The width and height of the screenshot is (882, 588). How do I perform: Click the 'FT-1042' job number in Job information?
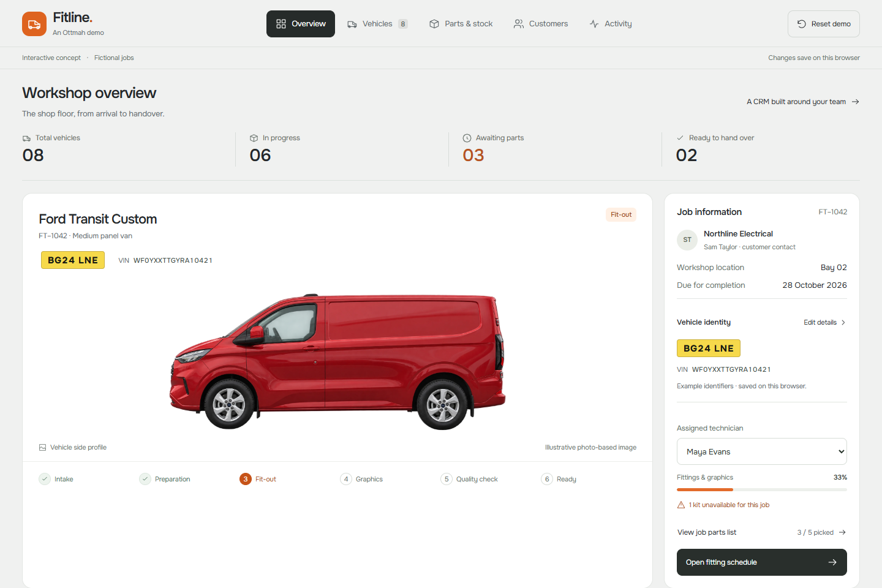click(x=833, y=212)
